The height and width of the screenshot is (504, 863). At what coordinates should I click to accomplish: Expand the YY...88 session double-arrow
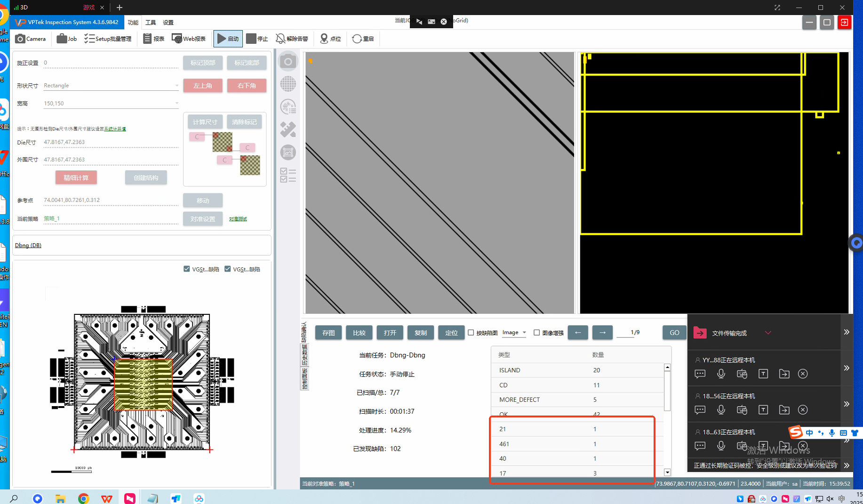click(x=847, y=368)
